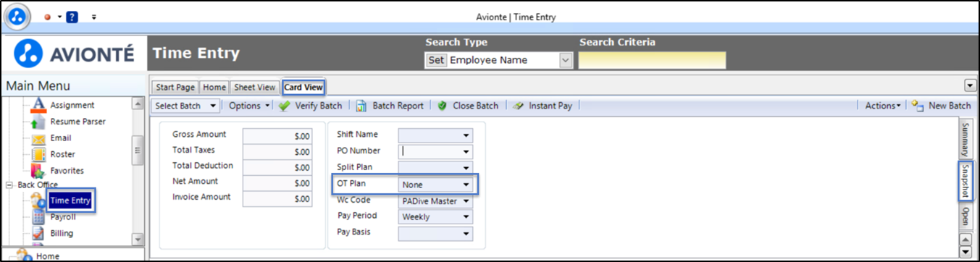
Task: Switch to the Card View tab
Action: 303,87
